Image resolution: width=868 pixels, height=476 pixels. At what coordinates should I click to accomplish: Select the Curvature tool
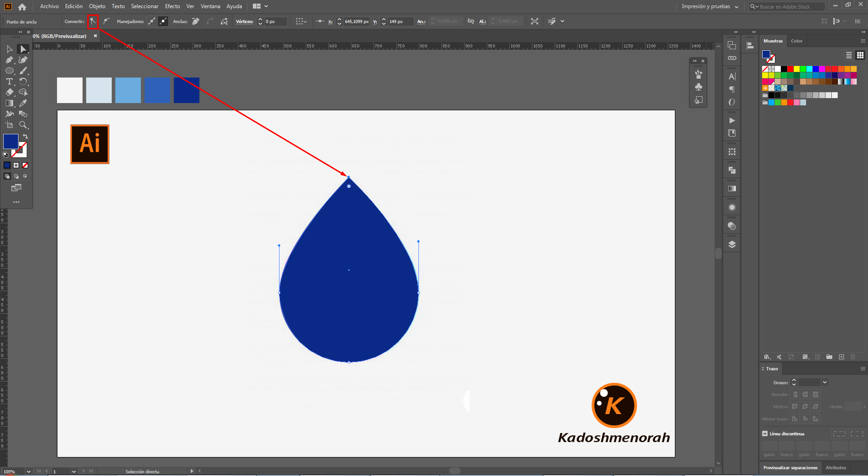23,60
